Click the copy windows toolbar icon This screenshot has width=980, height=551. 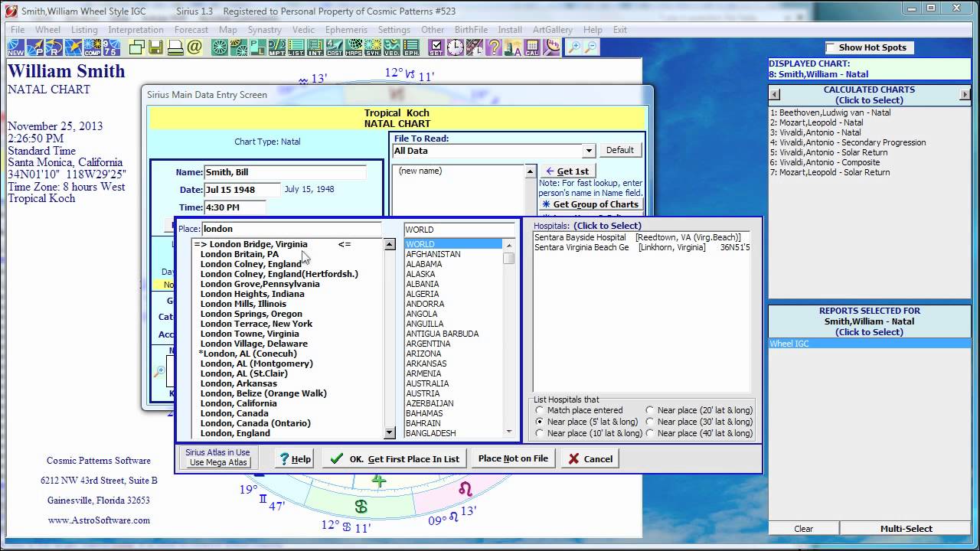[137, 47]
